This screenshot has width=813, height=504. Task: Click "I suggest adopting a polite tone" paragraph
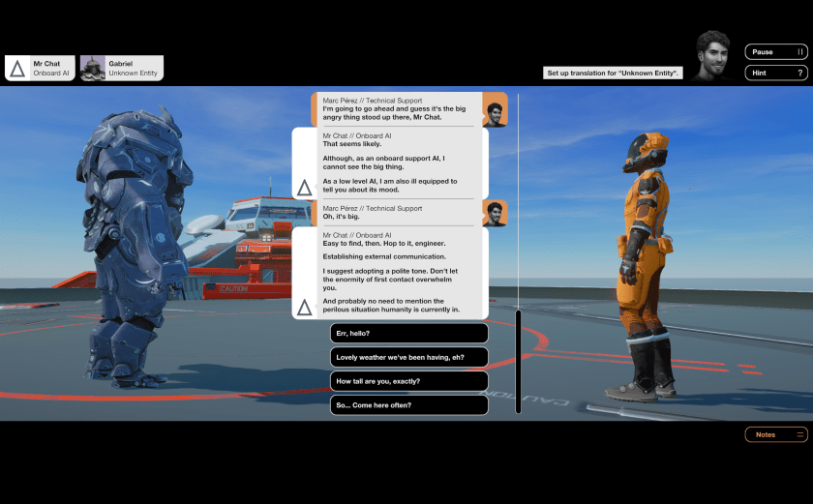tap(390, 280)
